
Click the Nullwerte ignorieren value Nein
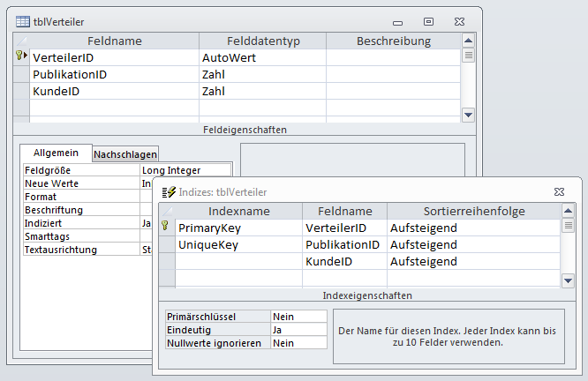(299, 343)
